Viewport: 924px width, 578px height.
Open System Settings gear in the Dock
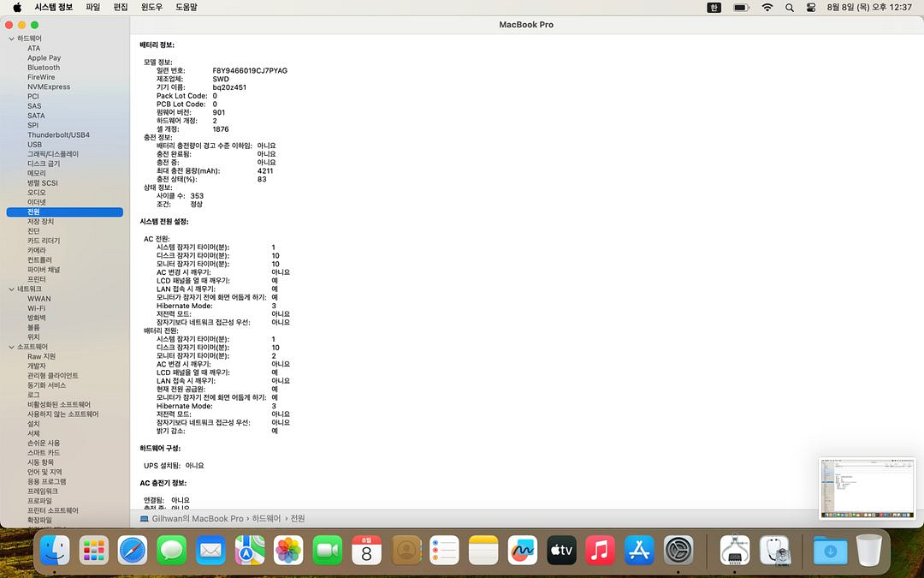click(x=678, y=551)
